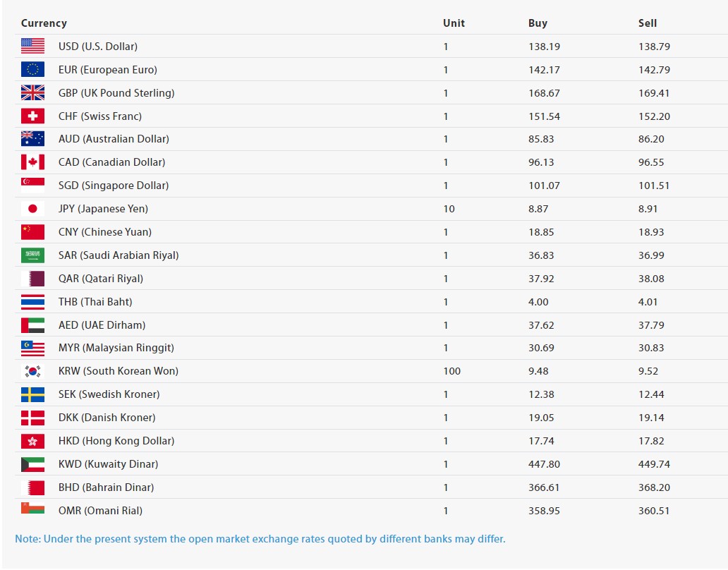728x570 pixels.
Task: Click the U.S. flag icon
Action: click(x=32, y=47)
